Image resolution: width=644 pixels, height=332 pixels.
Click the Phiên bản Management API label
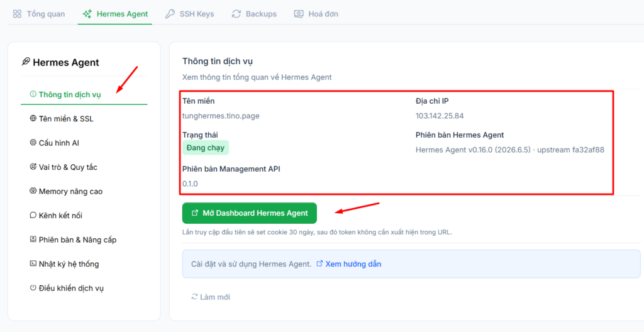tap(231, 169)
